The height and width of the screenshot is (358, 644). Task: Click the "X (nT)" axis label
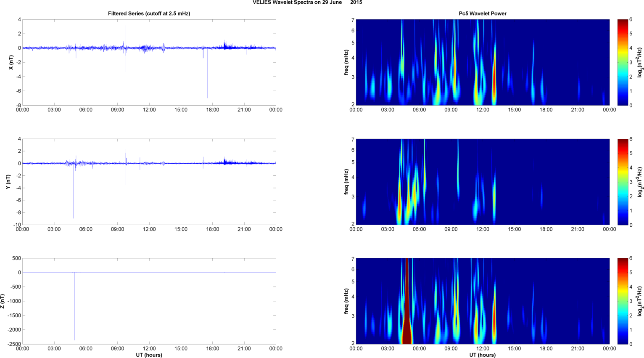[11, 62]
